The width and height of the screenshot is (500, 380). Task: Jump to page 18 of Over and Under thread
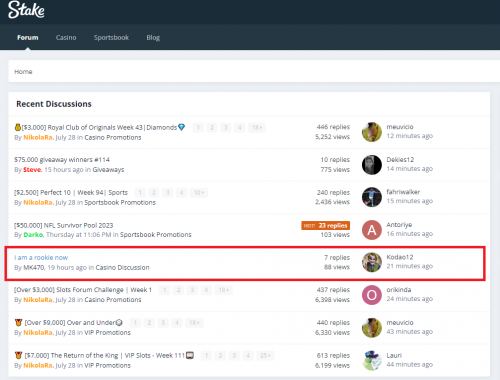click(194, 322)
